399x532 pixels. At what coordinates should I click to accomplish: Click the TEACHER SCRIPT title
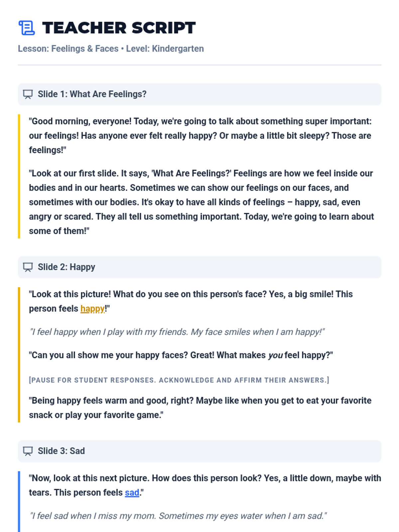click(119, 28)
